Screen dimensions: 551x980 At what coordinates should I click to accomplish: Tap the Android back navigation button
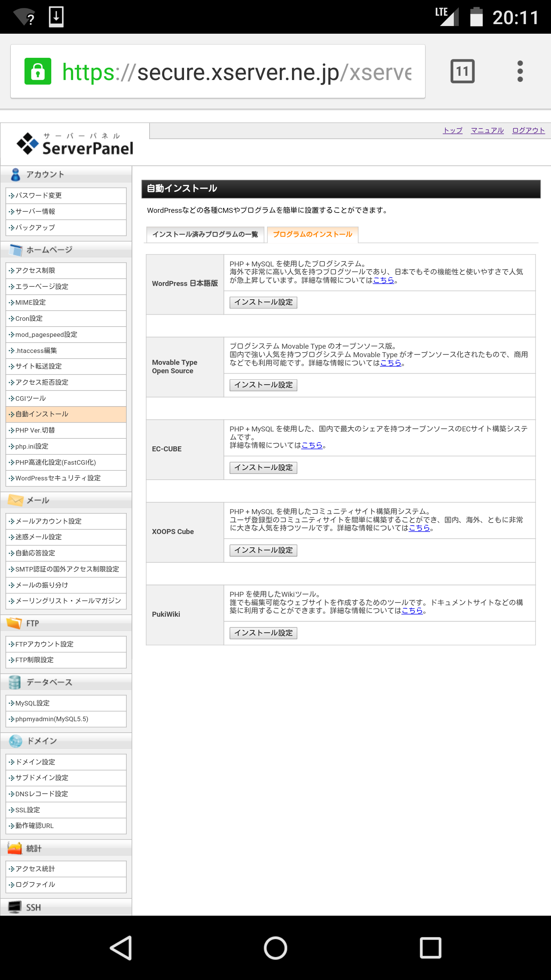pos(121,948)
